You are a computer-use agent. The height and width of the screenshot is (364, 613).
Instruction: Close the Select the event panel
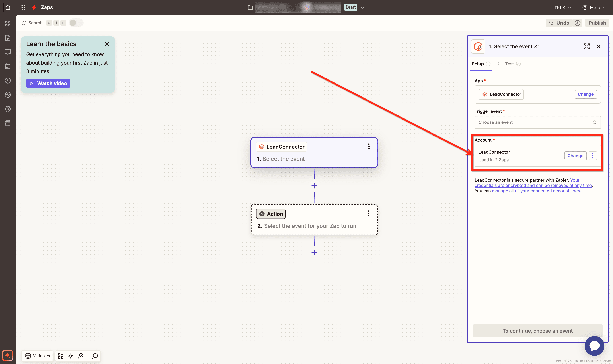coord(598,46)
